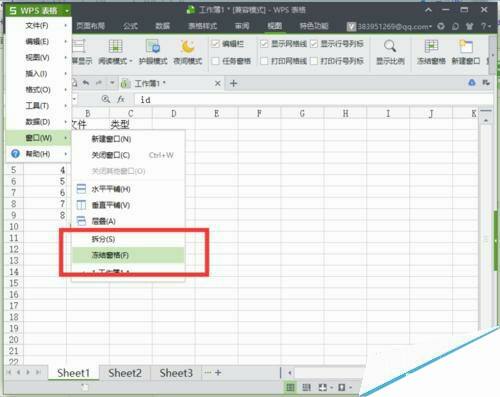Open the 数据(D) menu entry
The image size is (500, 397).
[x=39, y=122]
